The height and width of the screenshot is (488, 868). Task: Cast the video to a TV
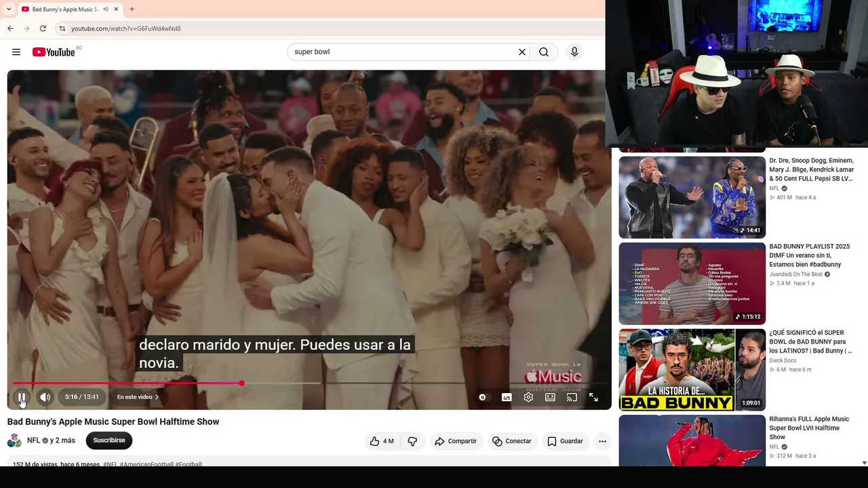[x=572, y=397]
